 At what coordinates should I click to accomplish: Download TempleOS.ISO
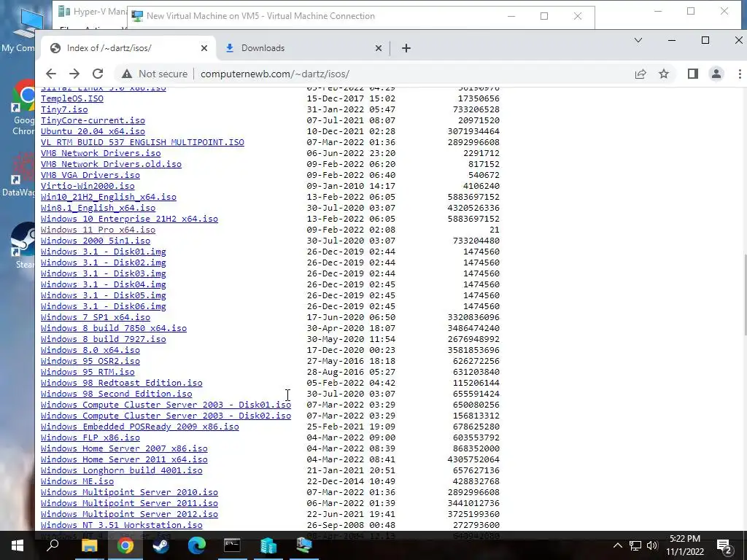point(72,98)
